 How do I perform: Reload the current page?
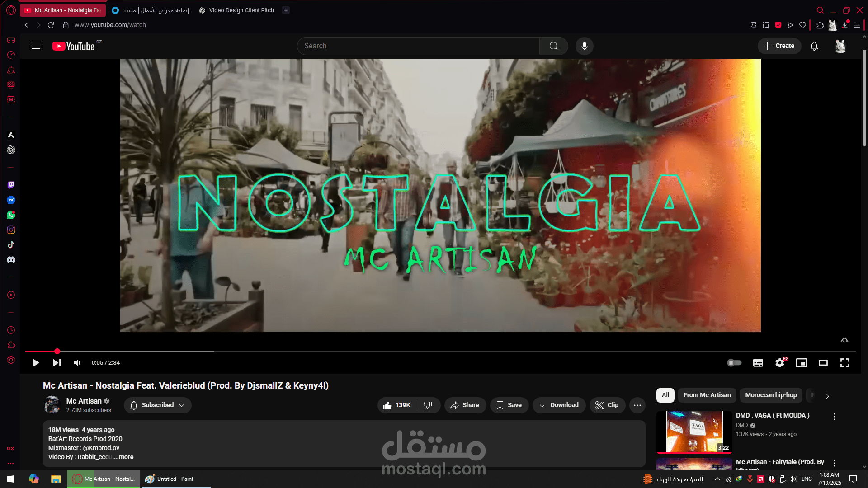pyautogui.click(x=51, y=25)
